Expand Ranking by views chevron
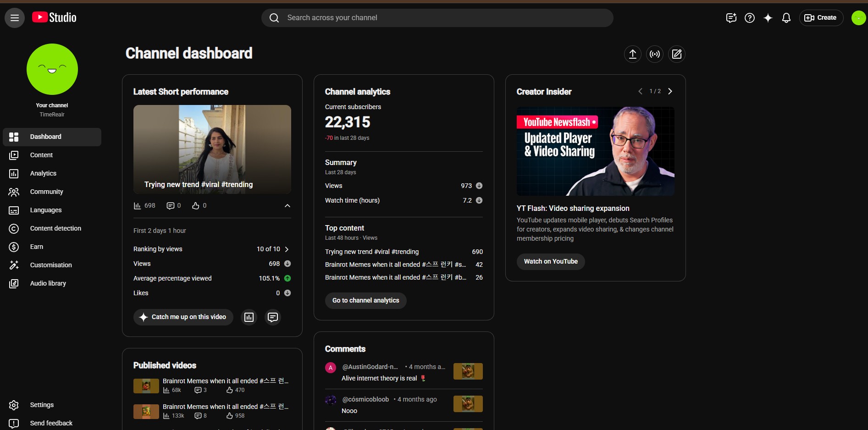868x430 pixels. point(287,249)
